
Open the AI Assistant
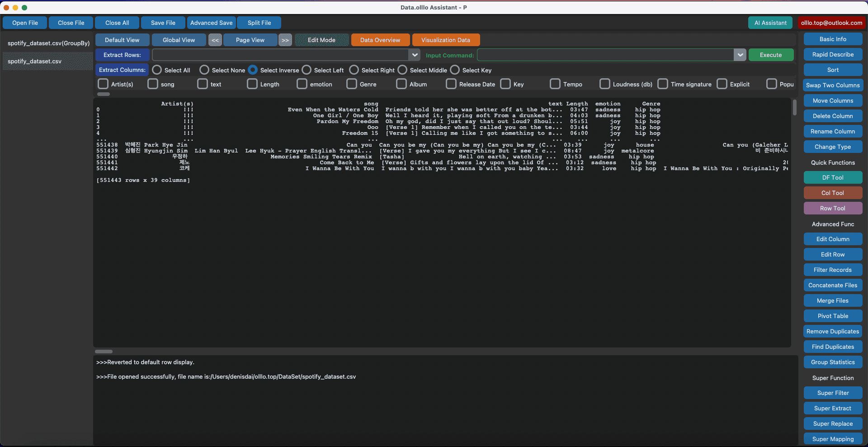(x=770, y=23)
